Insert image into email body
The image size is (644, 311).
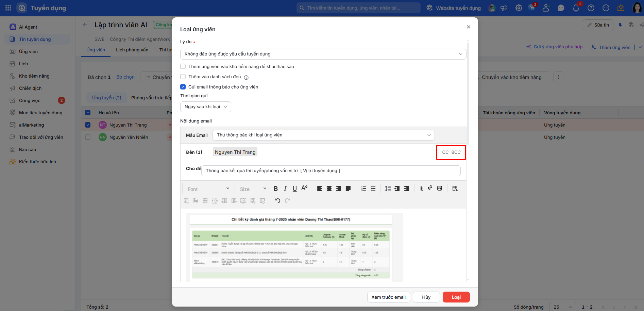[440, 188]
